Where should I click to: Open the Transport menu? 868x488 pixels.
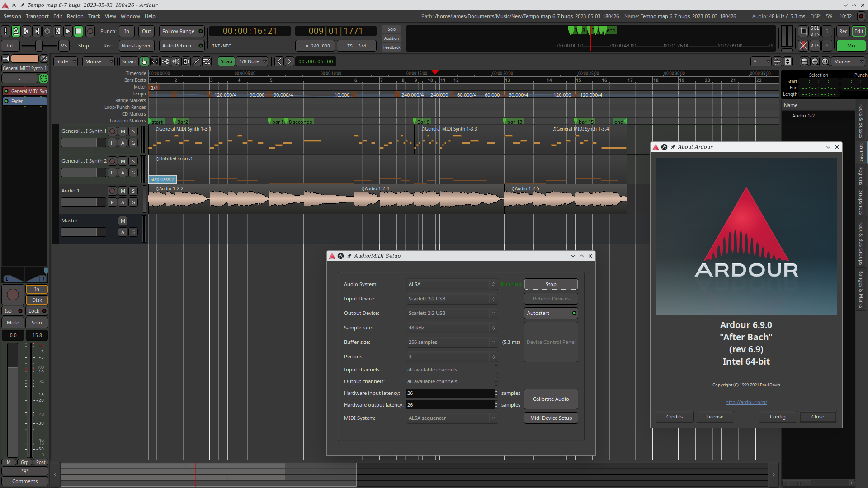click(x=37, y=16)
